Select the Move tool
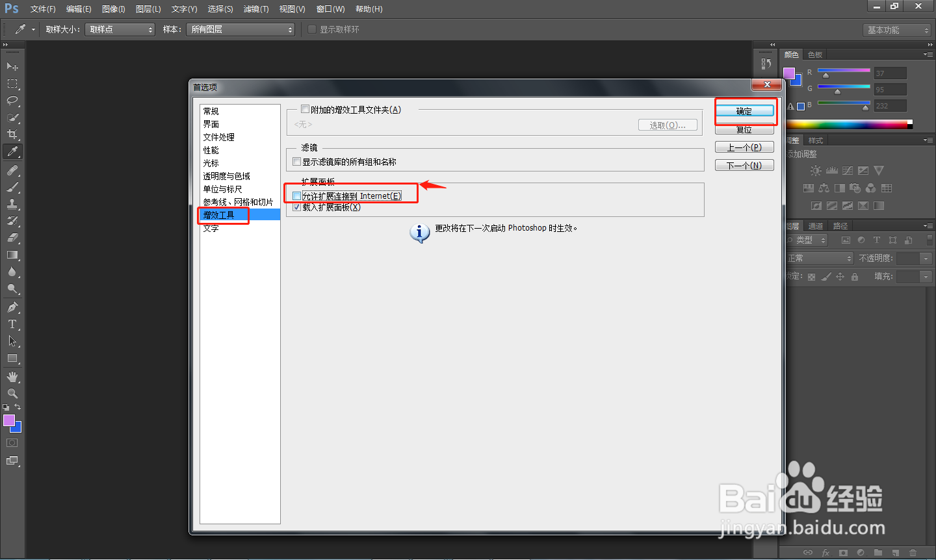Image resolution: width=936 pixels, height=560 pixels. 12,66
